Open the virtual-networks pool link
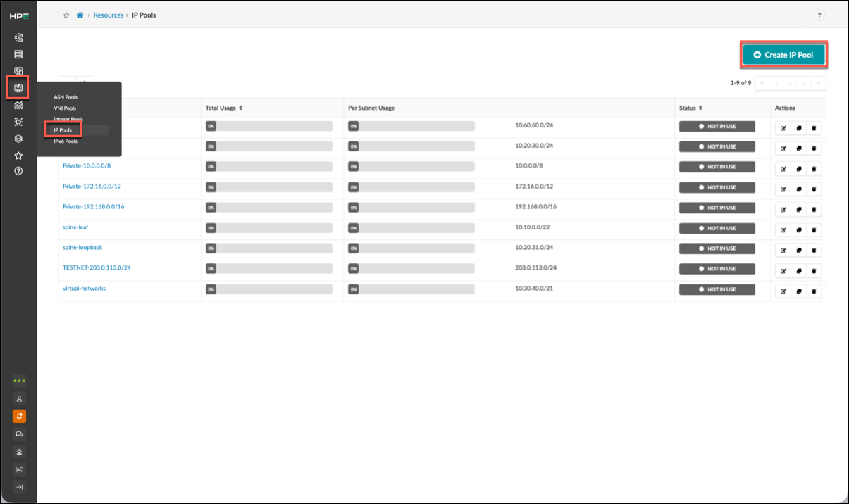The height and width of the screenshot is (504, 849). [x=84, y=289]
